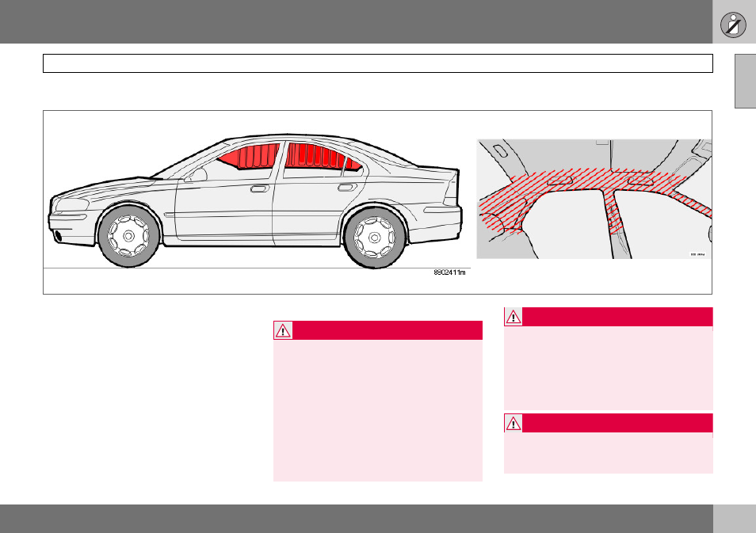Click the warning triangle in the lower right warning box
The height and width of the screenshot is (533, 756).
(x=514, y=423)
